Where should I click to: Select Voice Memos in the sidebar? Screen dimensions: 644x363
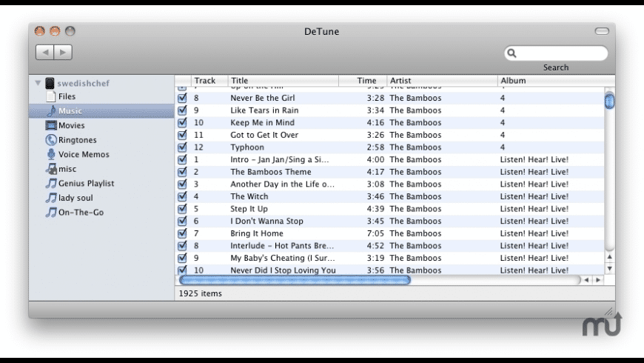(84, 155)
